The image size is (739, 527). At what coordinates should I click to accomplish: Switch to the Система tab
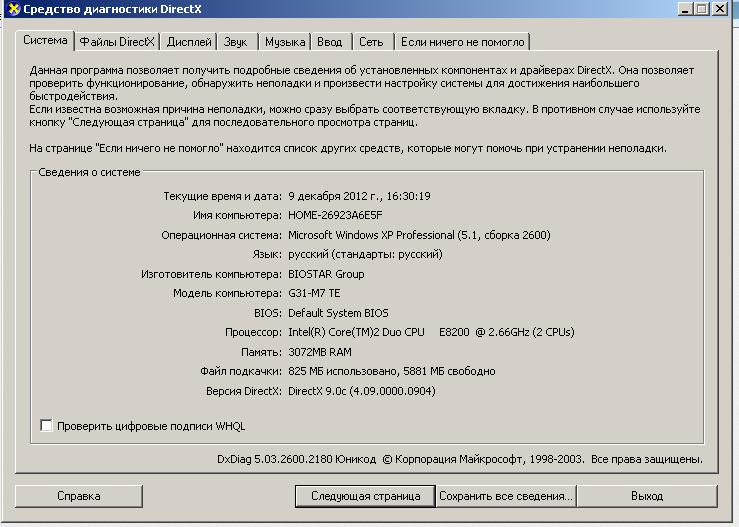pyautogui.click(x=45, y=41)
